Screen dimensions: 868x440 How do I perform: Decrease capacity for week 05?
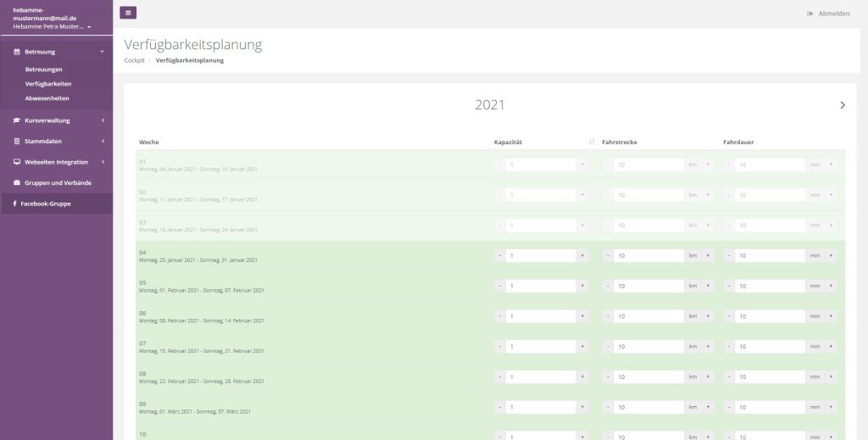(499, 287)
